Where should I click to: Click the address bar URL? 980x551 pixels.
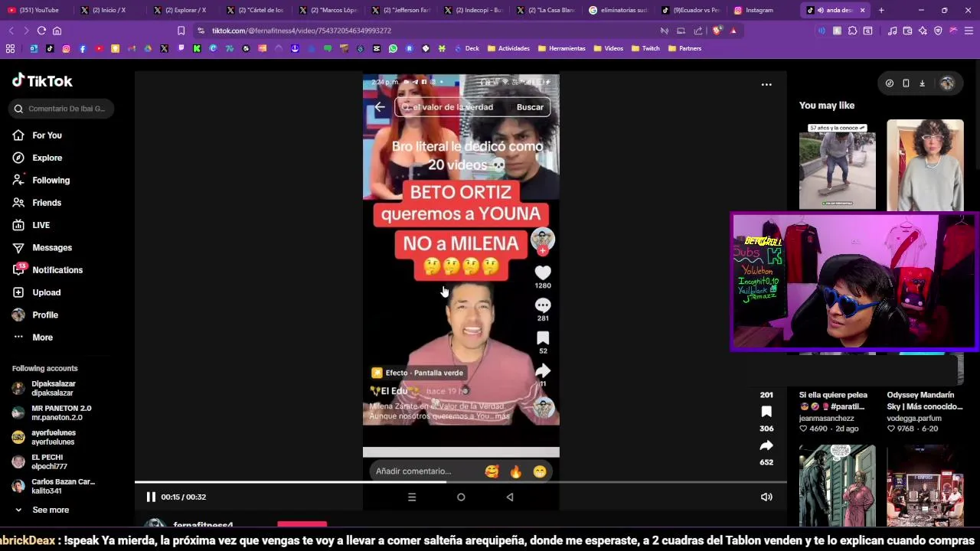click(x=302, y=31)
